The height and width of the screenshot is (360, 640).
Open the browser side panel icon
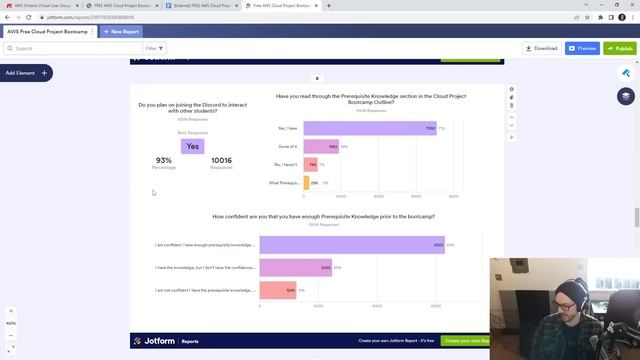pos(611,17)
